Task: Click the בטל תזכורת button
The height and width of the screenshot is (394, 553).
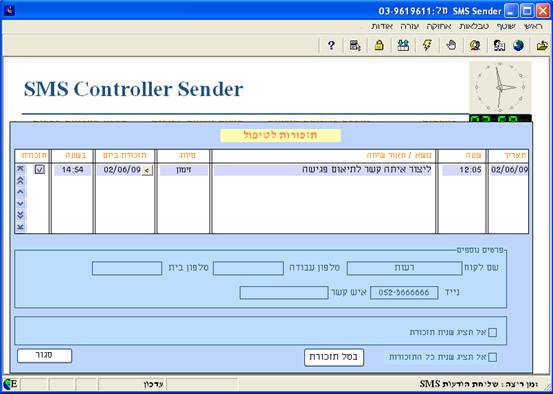Action: 334,357
